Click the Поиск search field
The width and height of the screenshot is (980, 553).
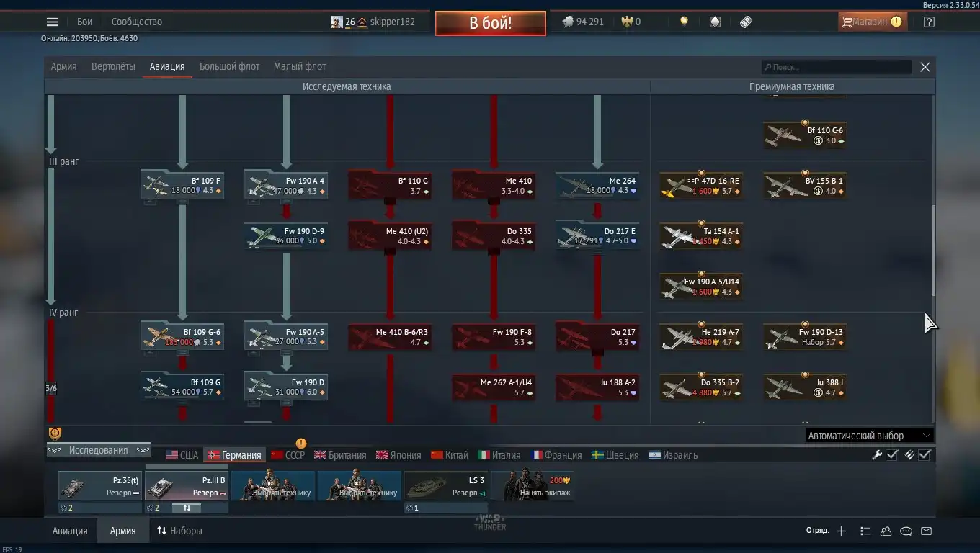837,67
